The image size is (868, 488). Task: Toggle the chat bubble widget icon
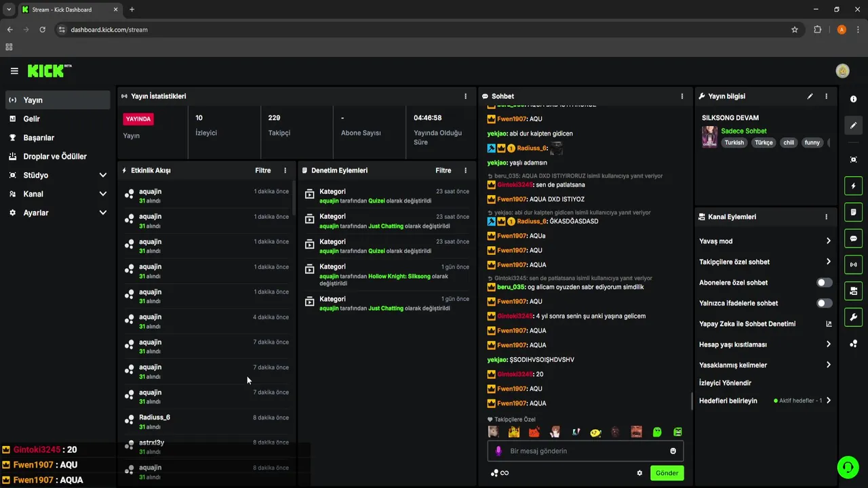tap(853, 239)
